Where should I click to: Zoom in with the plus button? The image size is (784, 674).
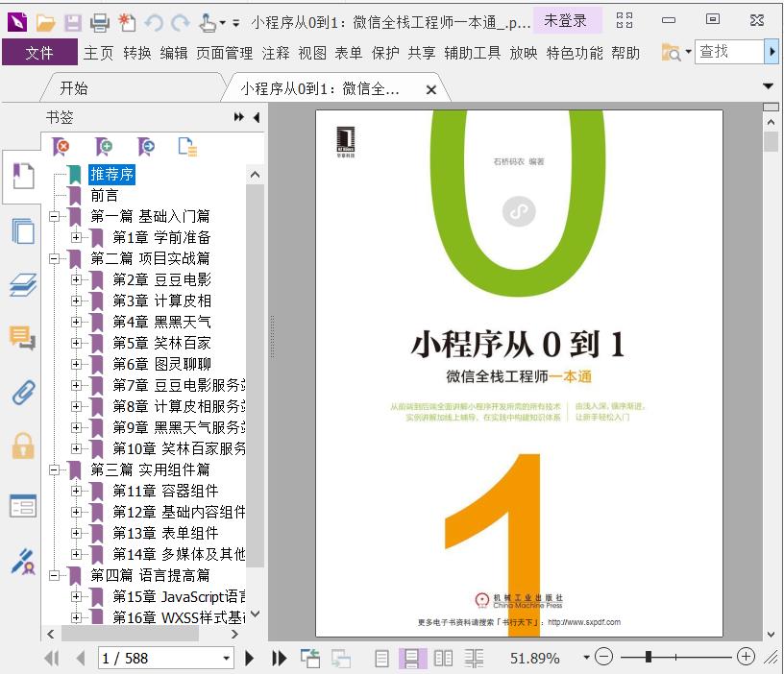[x=746, y=657]
